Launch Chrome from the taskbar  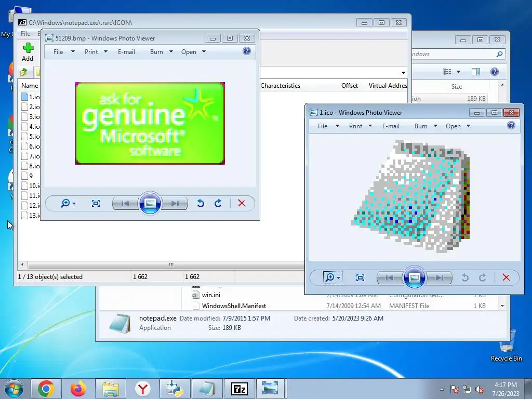[x=46, y=389]
